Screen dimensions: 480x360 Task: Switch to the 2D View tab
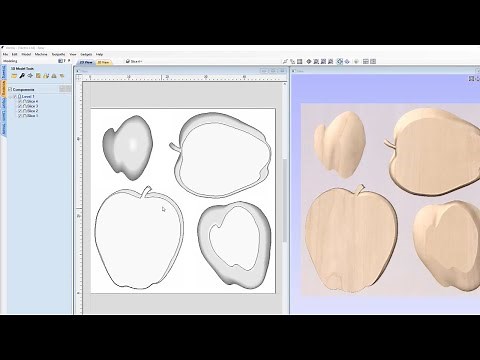pos(87,62)
